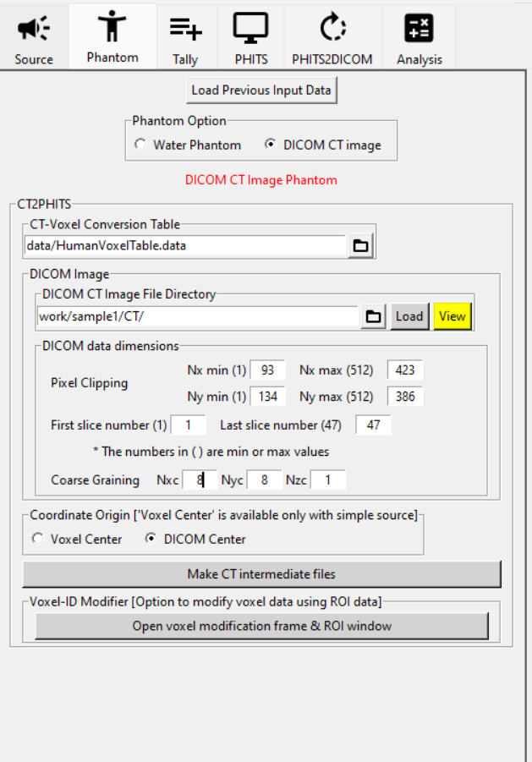
Task: Click the 'Pixel Clipping' label
Action: pos(90,383)
